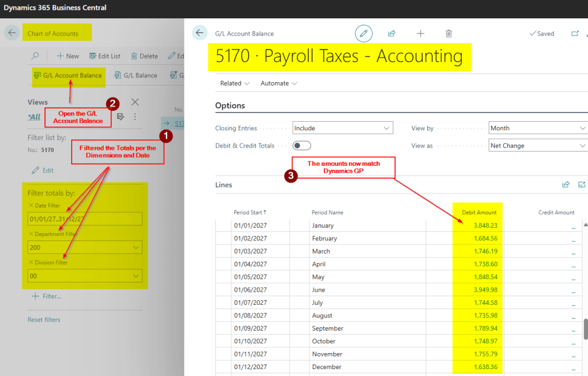Toggle Debit & Credit Totals switch
The height and width of the screenshot is (376, 588).
(301, 146)
